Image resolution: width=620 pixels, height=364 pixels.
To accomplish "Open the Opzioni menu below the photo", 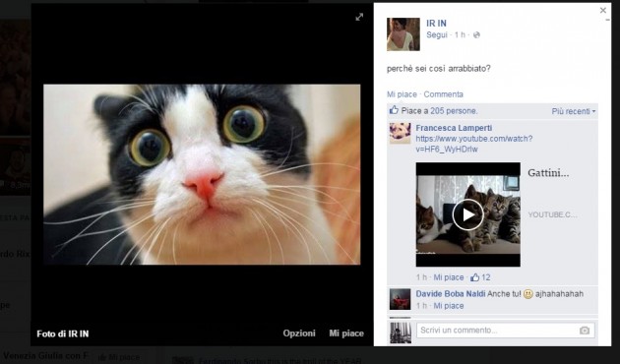I will coord(299,334).
